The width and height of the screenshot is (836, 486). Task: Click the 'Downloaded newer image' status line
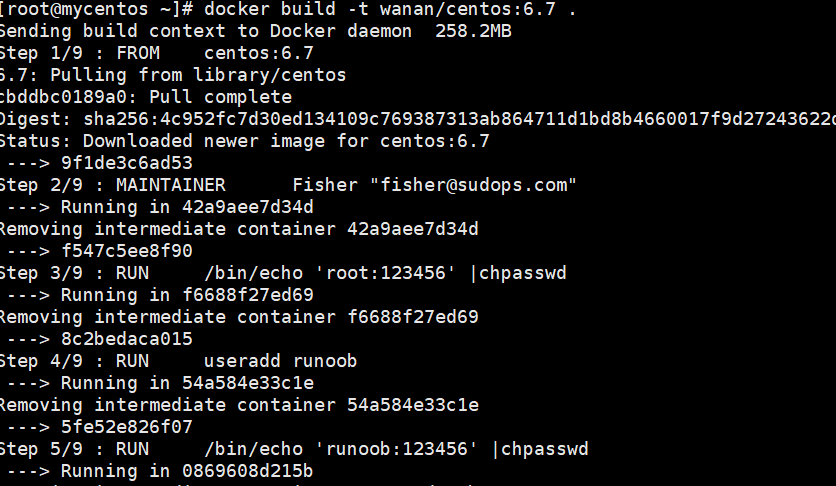[245, 141]
